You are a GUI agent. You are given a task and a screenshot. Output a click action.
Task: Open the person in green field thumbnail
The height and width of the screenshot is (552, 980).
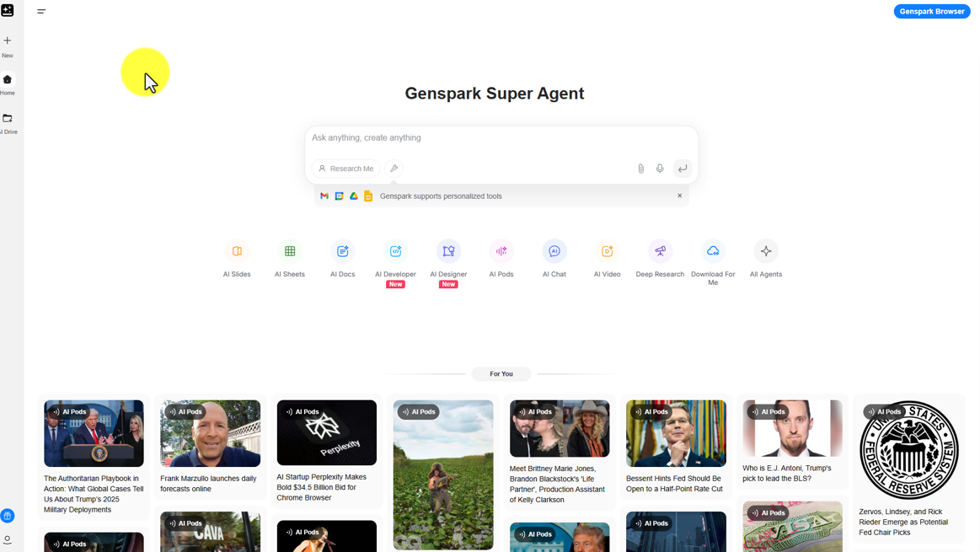pos(443,475)
